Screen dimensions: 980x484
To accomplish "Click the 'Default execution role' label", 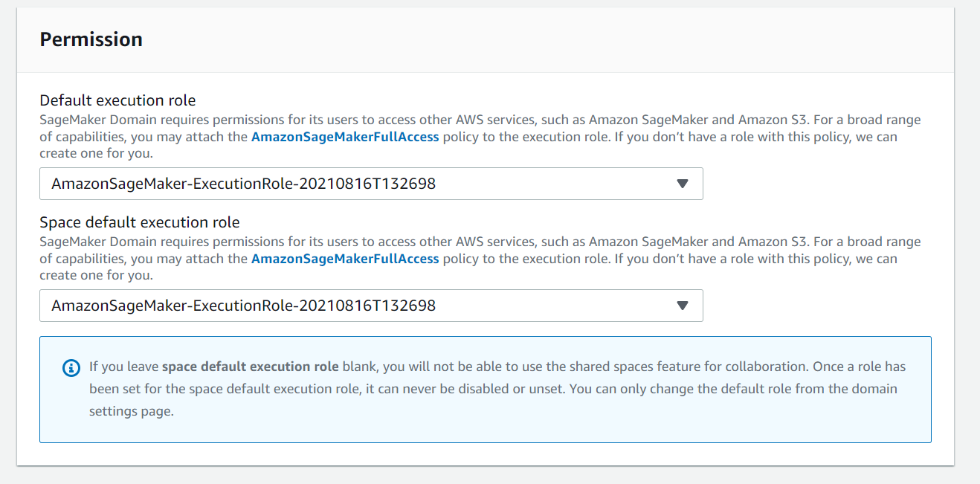I will [117, 100].
